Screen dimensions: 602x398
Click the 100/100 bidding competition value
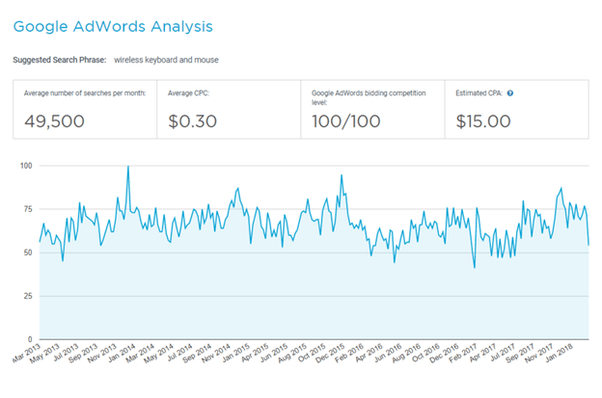pos(346,121)
